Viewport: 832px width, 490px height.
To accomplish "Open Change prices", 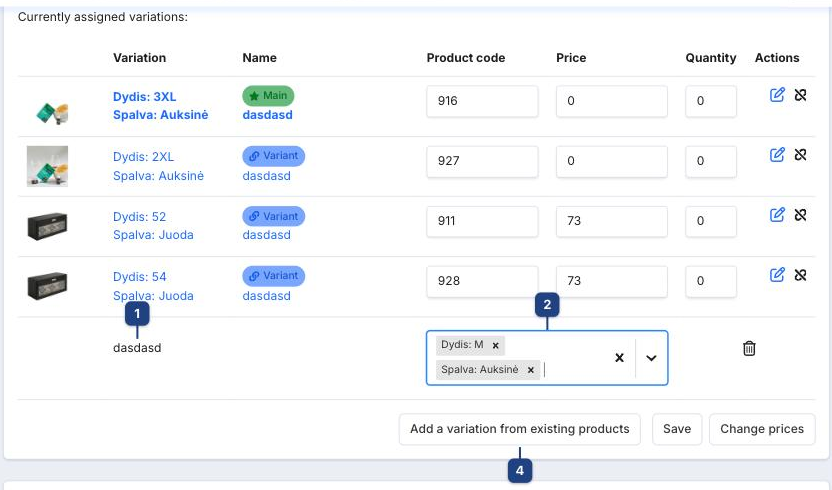I will pyautogui.click(x=762, y=429).
